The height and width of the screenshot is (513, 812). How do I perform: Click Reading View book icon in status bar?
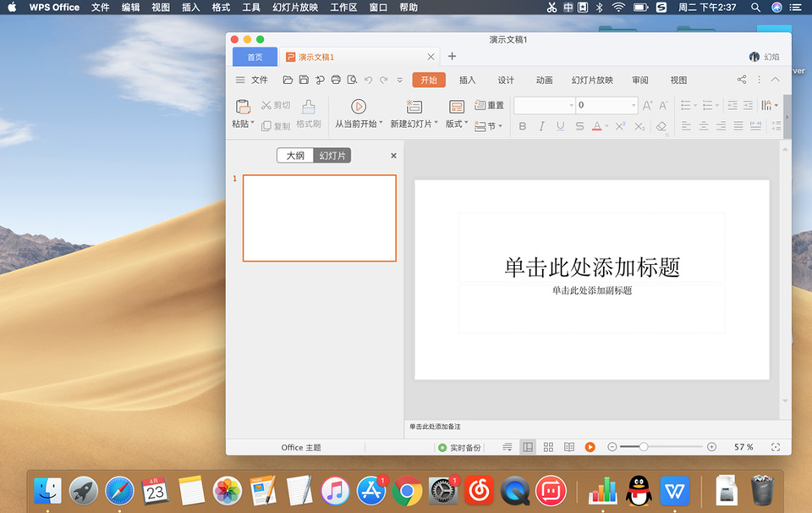click(x=569, y=447)
